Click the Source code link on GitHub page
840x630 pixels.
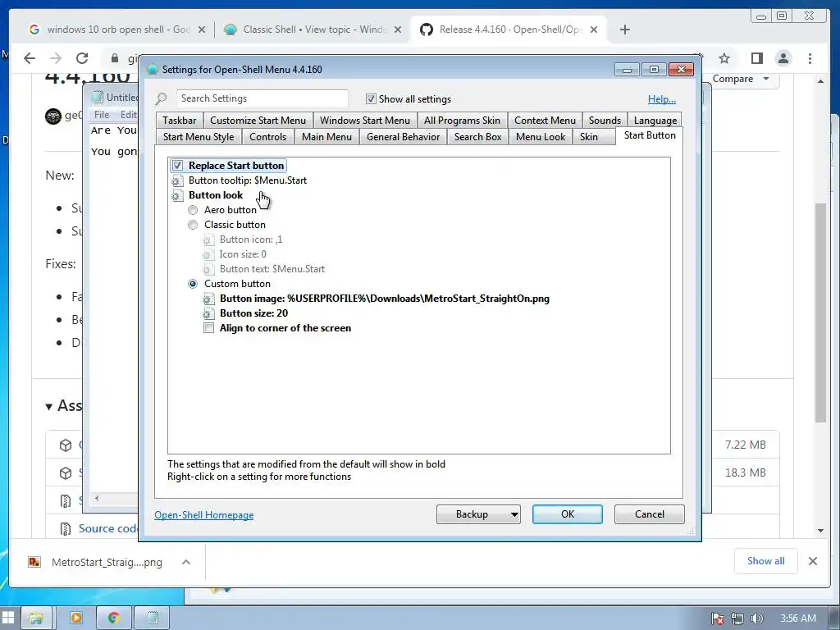pyautogui.click(x=107, y=529)
